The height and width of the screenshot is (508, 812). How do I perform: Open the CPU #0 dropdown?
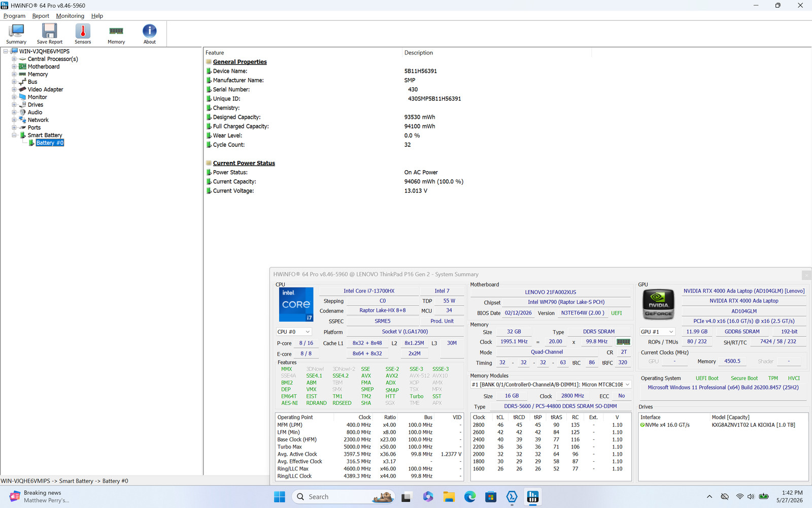(294, 332)
